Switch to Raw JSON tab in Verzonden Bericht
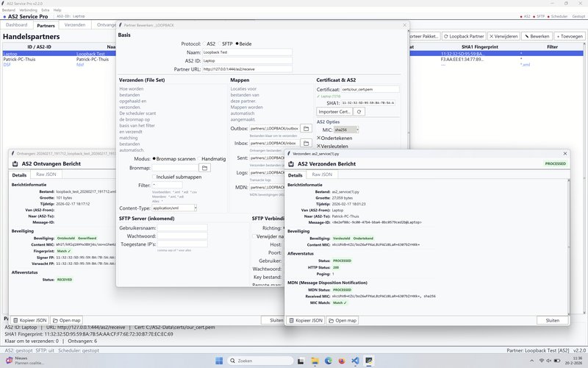The width and height of the screenshot is (588, 368). [321, 175]
